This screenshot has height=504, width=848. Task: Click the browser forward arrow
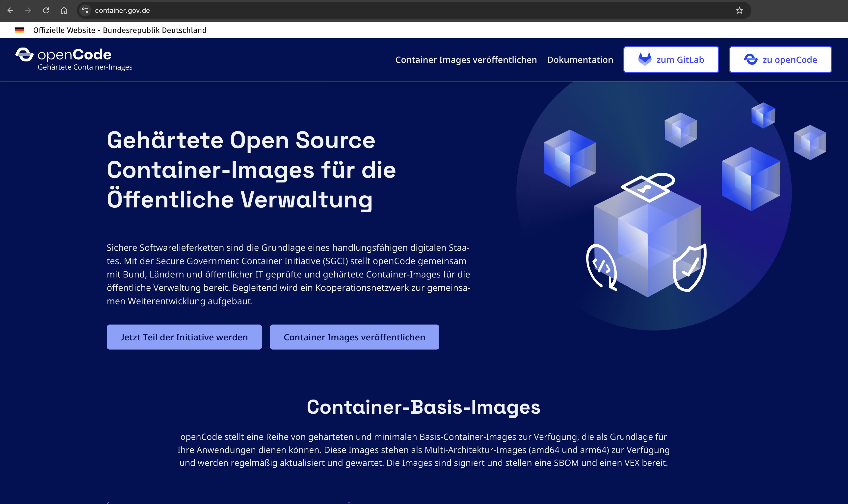[x=28, y=11]
